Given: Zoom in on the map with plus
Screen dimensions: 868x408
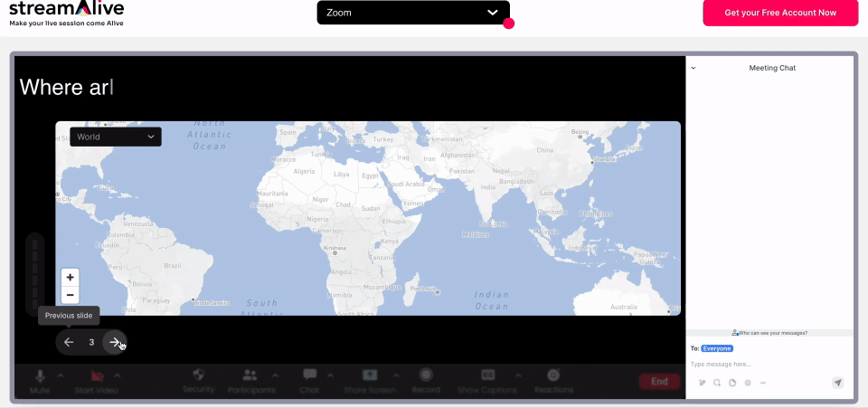Looking at the screenshot, I should click(70, 278).
